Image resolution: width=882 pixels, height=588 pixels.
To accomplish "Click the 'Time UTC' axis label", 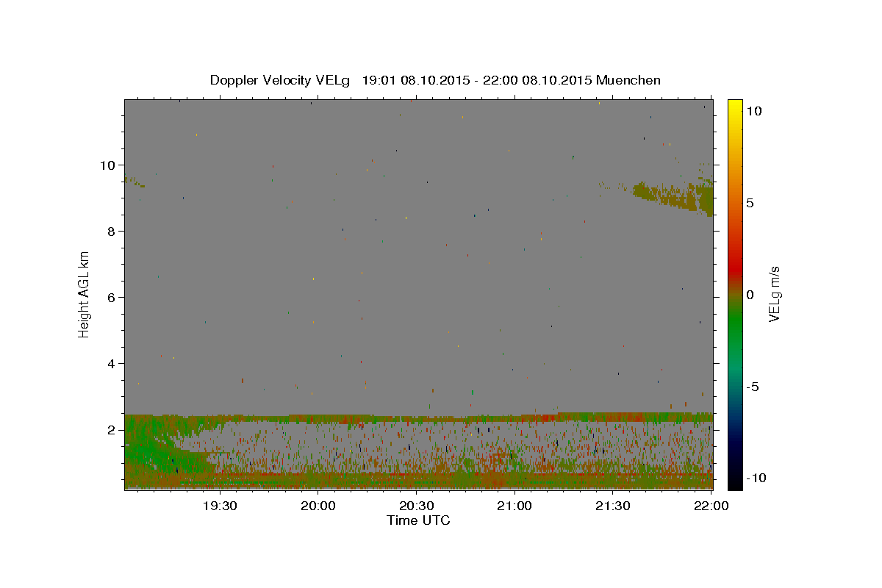I will point(418,520).
